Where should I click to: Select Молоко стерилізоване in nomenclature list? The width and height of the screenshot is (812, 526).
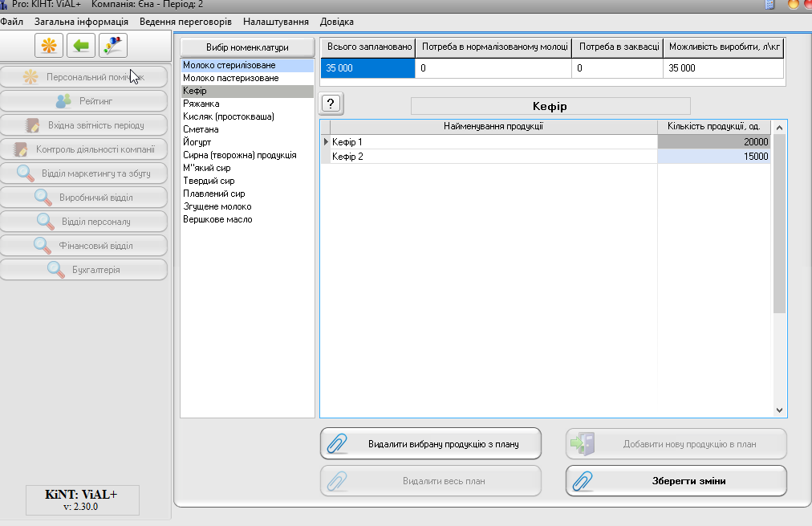(x=248, y=65)
